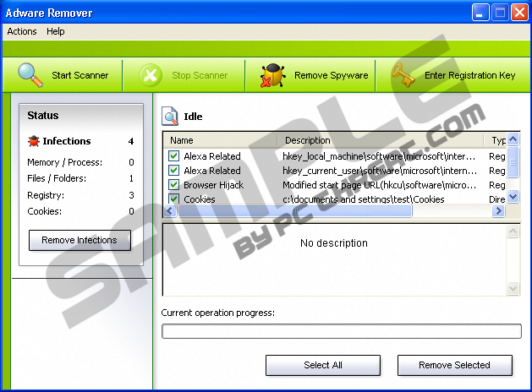
Task: Click the red Infections bug icon
Action: (x=34, y=141)
